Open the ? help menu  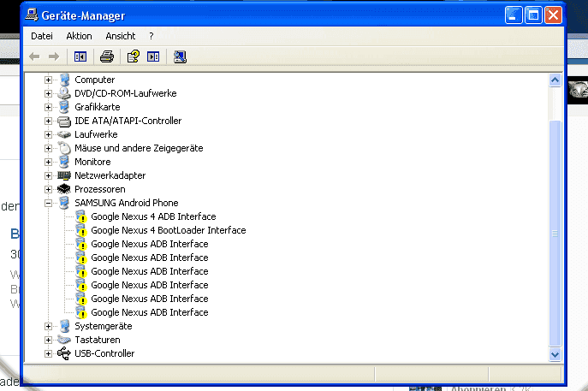pyautogui.click(x=151, y=36)
